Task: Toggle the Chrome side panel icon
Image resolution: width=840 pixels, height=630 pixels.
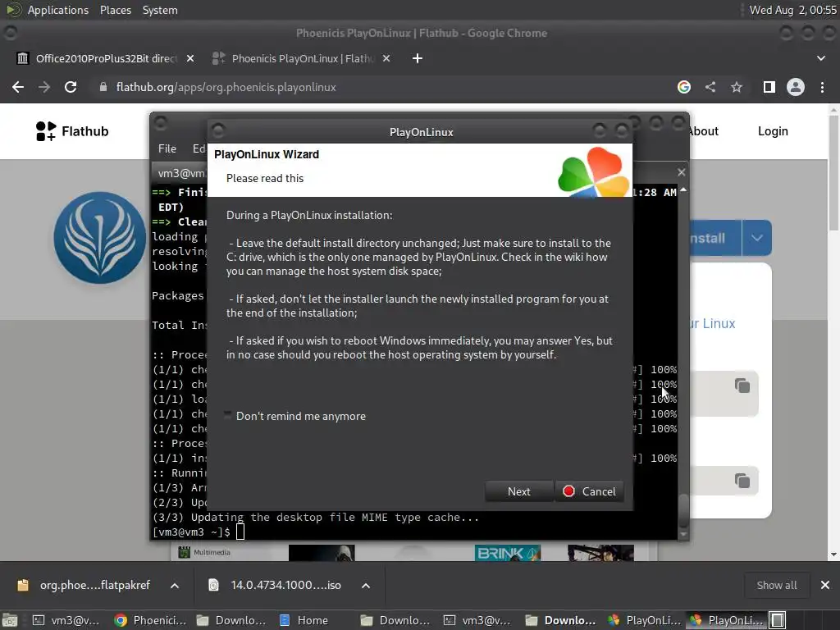Action: coord(769,87)
